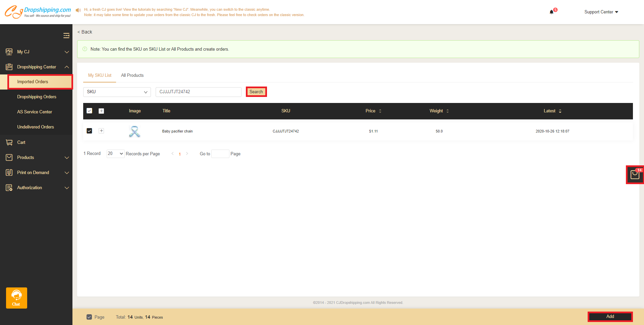
Task: Uncheck the Baby pacifier chain row checkbox
Action: click(x=89, y=131)
